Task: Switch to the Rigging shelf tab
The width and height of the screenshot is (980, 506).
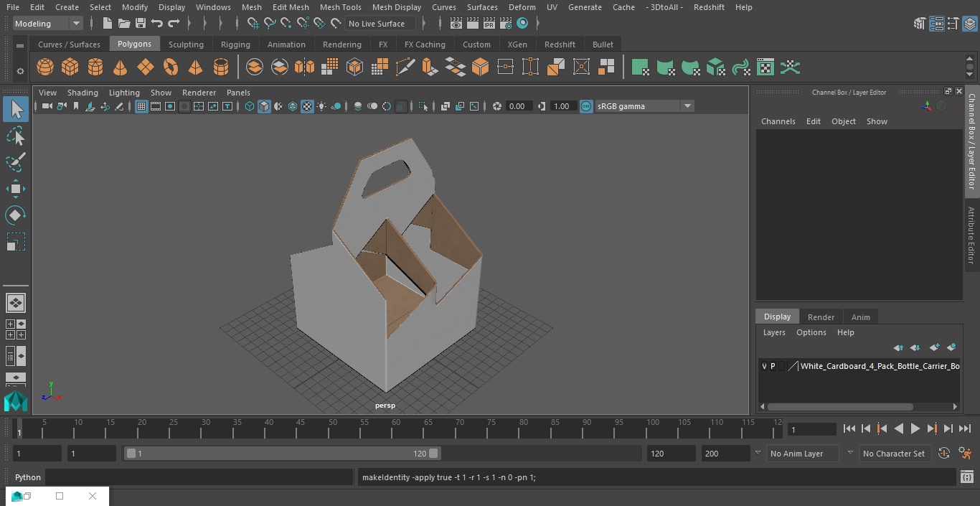Action: tap(235, 44)
